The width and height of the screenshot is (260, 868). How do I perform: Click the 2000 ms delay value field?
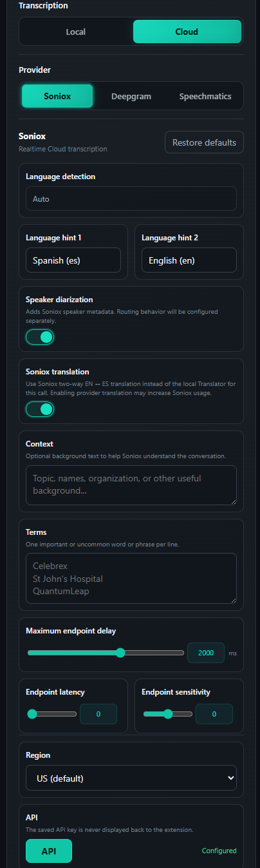[206, 653]
